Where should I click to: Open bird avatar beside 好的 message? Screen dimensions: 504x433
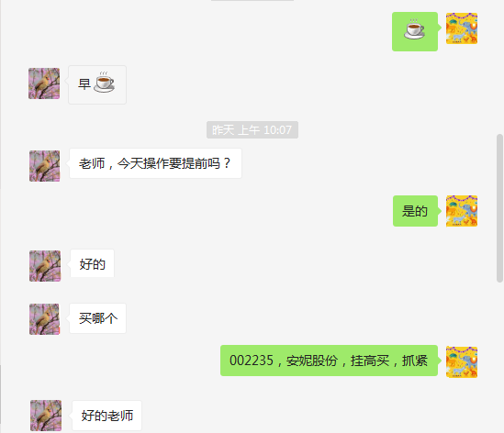45,266
